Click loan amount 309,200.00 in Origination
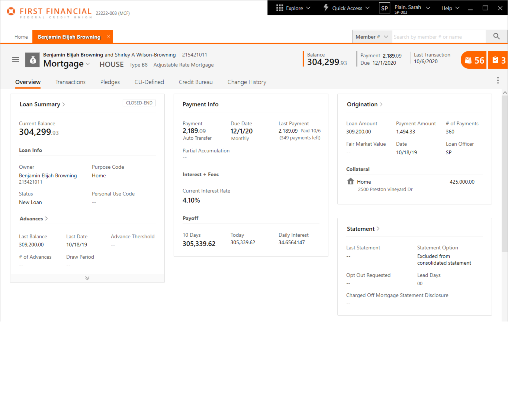Viewport: 508px width, 420px height. pos(358,132)
